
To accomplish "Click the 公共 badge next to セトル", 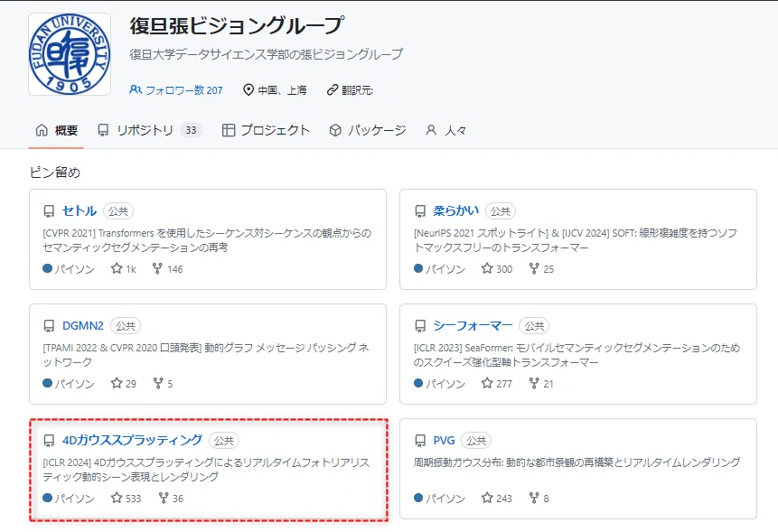I will click(x=118, y=211).
